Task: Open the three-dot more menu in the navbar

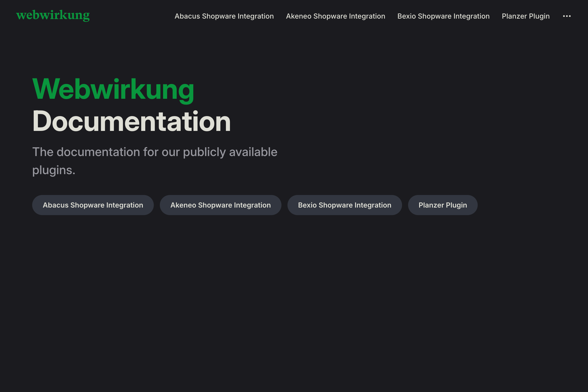Action: pos(567,16)
